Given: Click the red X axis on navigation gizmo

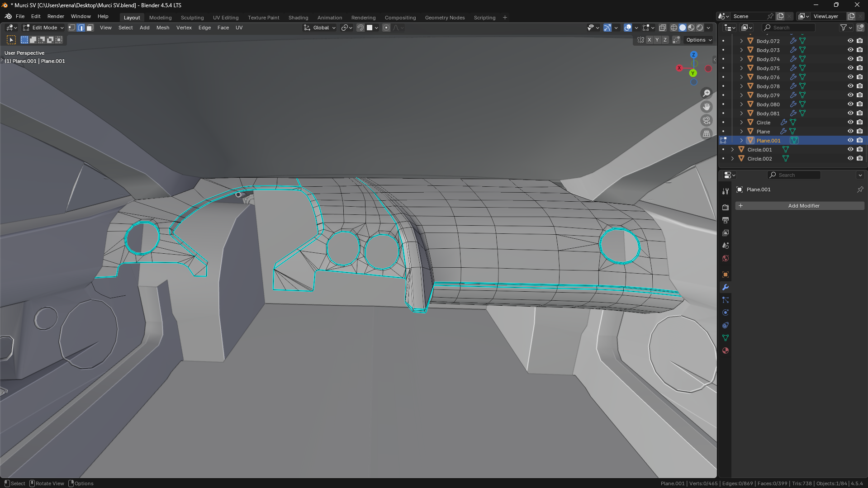Looking at the screenshot, I should 679,68.
